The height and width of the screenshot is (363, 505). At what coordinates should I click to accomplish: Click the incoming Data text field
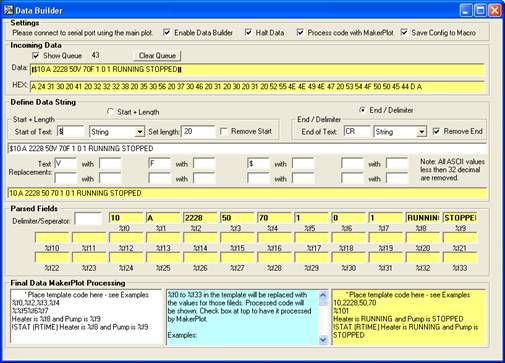[257, 70]
